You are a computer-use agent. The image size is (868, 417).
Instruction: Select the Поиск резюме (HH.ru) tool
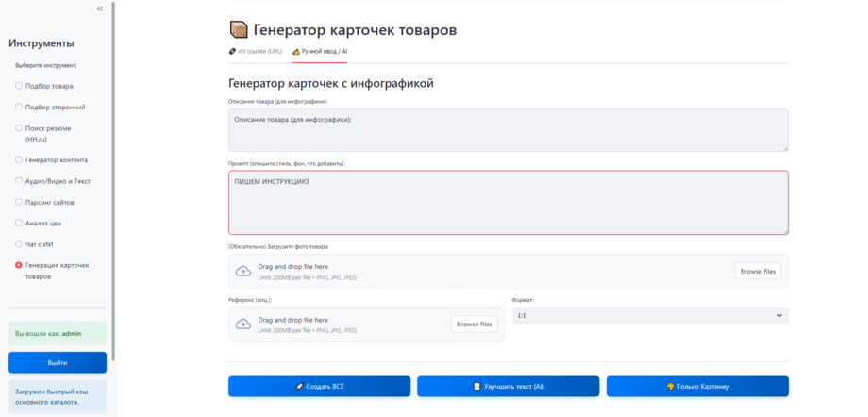(x=43, y=133)
